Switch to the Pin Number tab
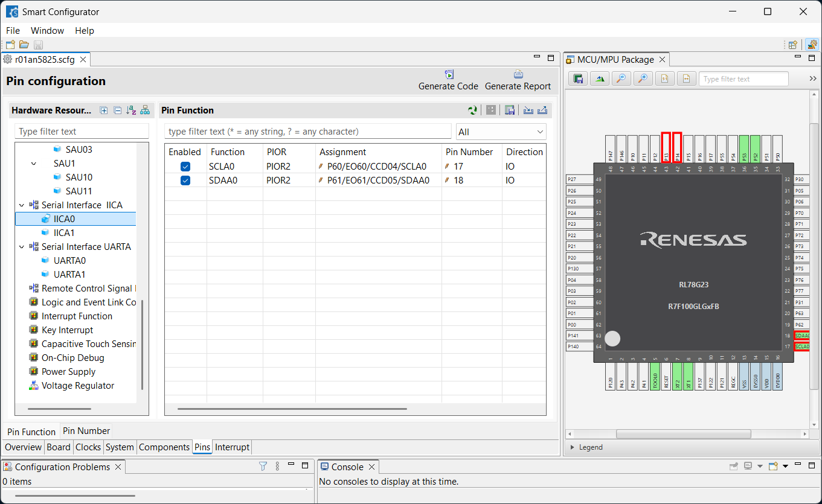The height and width of the screenshot is (504, 822). 86,431
